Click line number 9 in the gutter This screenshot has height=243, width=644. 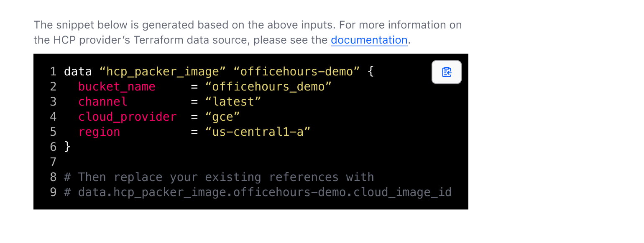click(53, 192)
